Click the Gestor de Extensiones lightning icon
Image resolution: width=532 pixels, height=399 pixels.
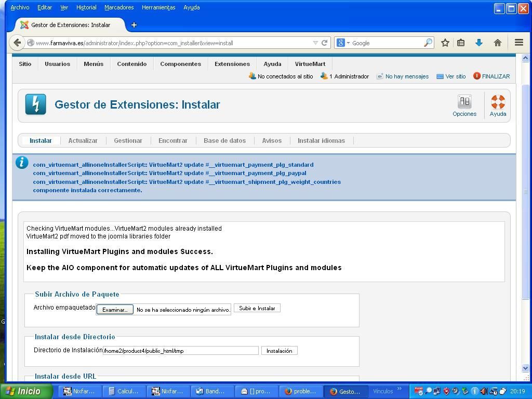click(x=36, y=104)
